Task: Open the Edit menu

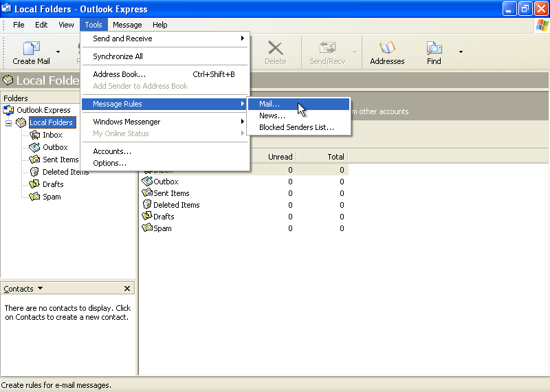Action: (41, 25)
